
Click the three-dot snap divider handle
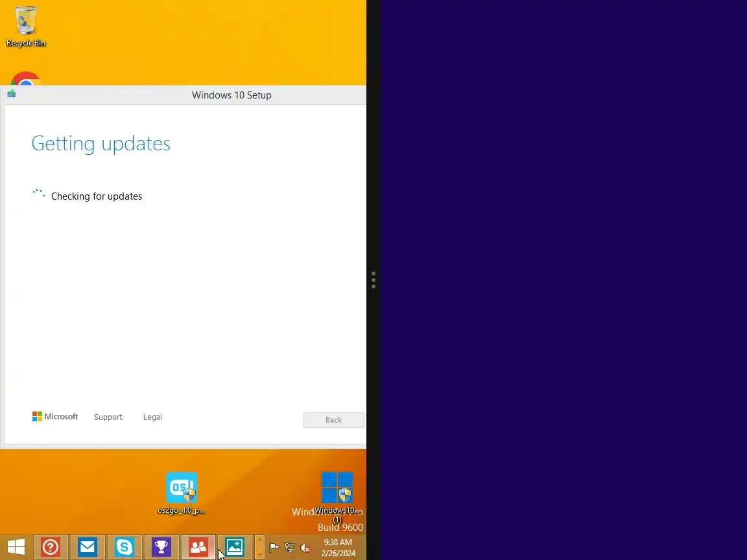pos(373,280)
